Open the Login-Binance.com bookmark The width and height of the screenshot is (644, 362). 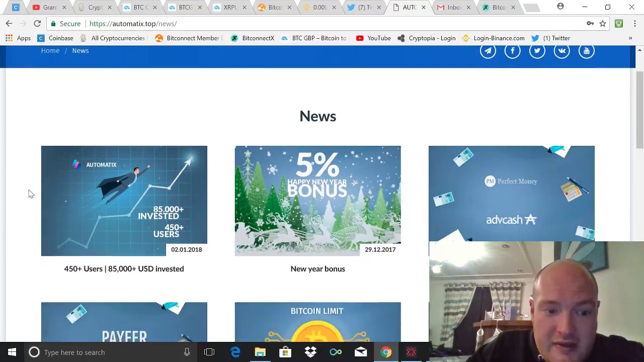pyautogui.click(x=493, y=38)
